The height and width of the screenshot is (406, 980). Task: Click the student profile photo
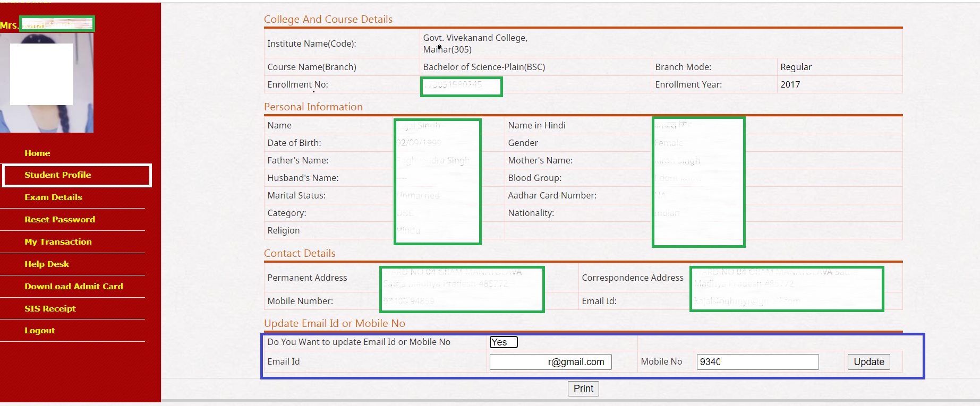click(47, 82)
